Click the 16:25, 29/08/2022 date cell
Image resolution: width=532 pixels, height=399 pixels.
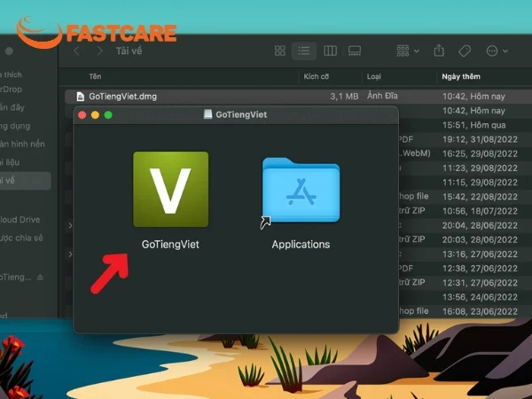[x=480, y=153]
